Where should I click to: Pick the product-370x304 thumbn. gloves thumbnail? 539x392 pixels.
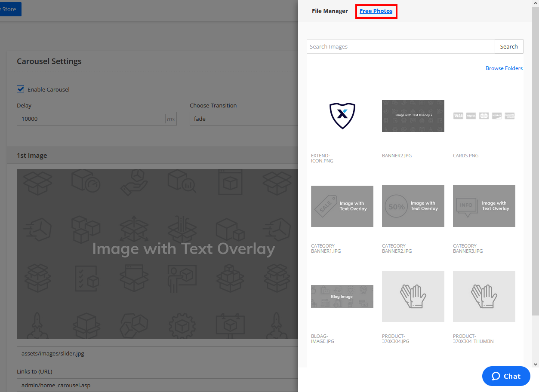click(484, 296)
